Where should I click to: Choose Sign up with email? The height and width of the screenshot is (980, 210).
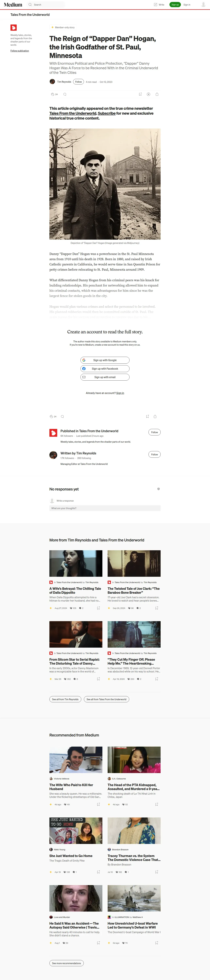coord(105,377)
